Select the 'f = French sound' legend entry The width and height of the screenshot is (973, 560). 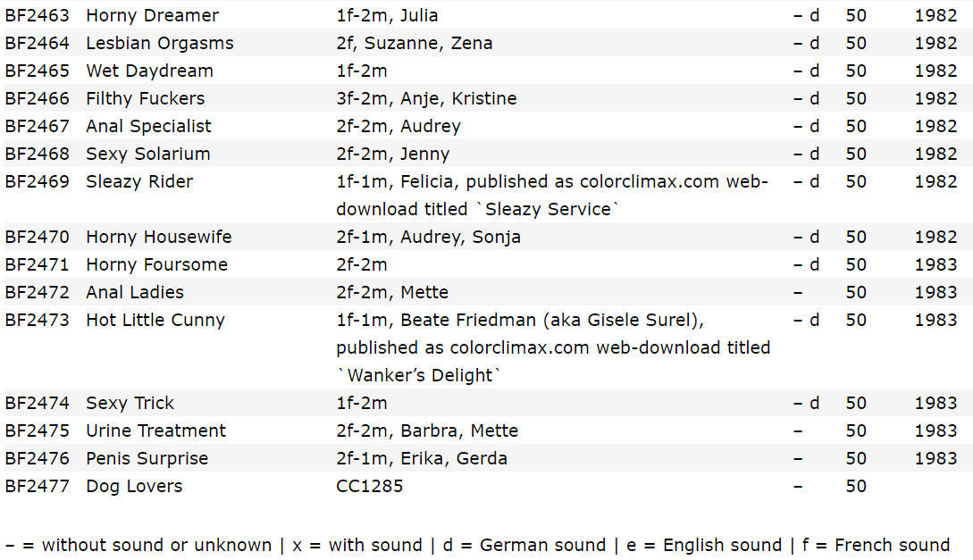877,545
